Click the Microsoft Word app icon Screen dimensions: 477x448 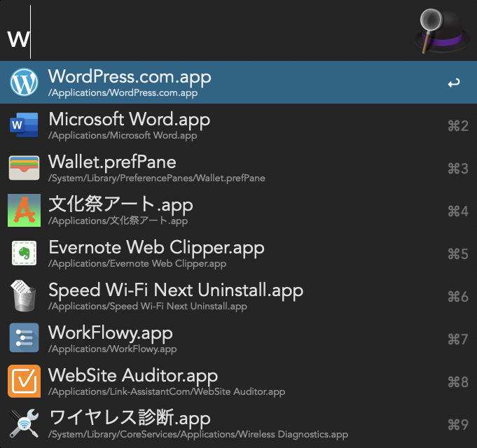click(x=24, y=125)
